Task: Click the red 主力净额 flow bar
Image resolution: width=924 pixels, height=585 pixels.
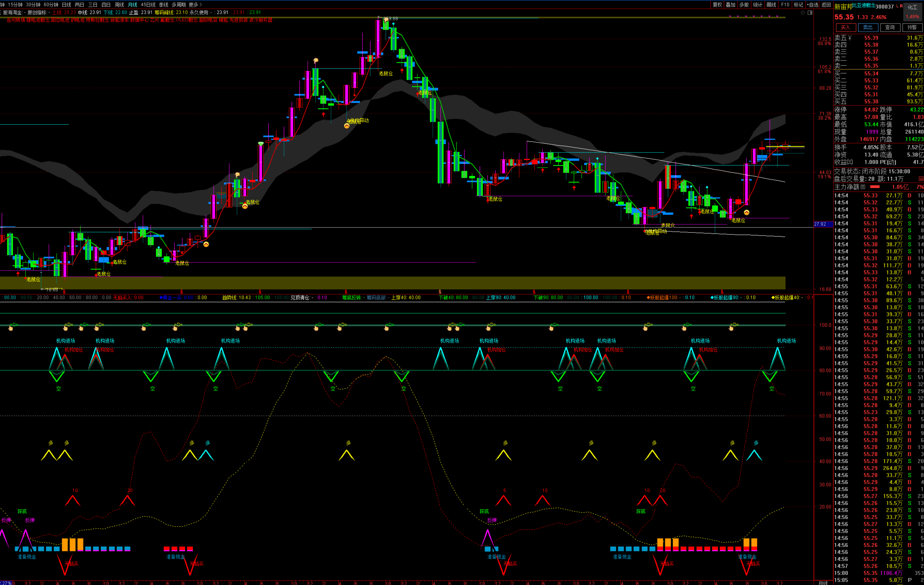Action: [x=875, y=187]
